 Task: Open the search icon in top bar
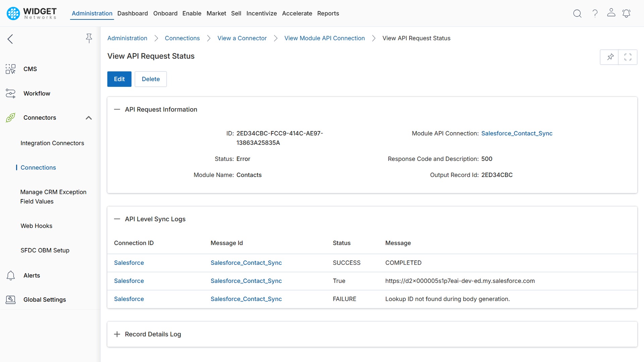[577, 13]
